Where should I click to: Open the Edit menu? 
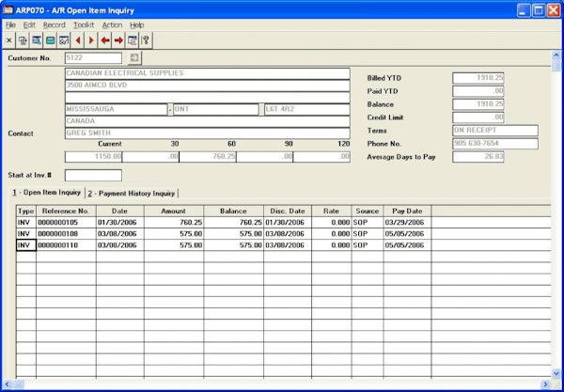[x=29, y=25]
